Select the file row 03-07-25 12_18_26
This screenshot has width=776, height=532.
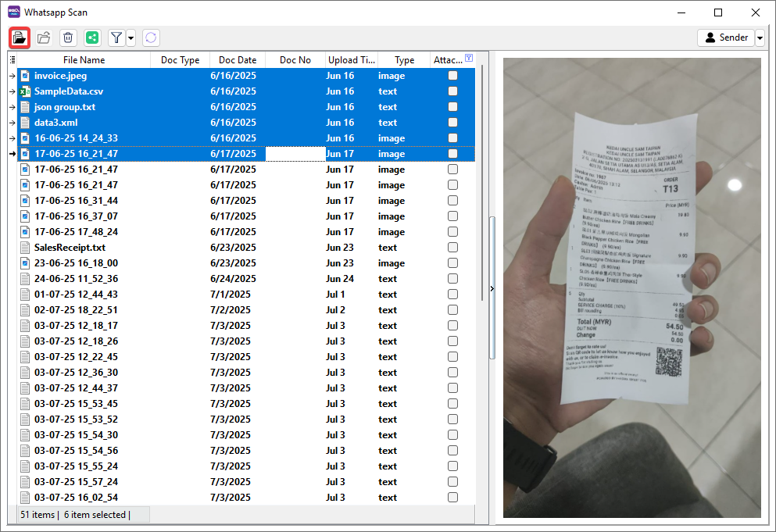pyautogui.click(x=246, y=341)
